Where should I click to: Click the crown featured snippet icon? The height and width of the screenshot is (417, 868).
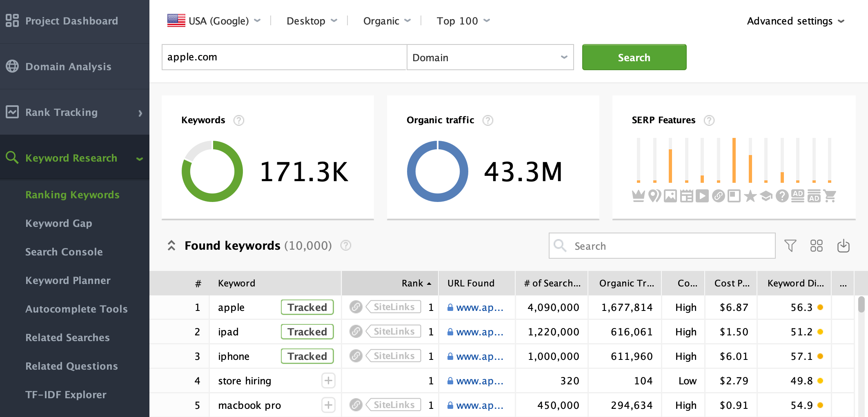(x=639, y=196)
